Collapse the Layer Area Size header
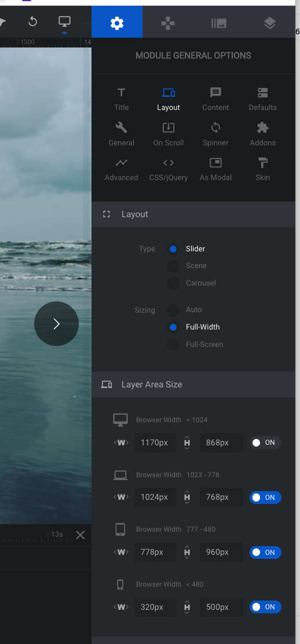Image resolution: width=300 pixels, height=644 pixels. [x=193, y=385]
